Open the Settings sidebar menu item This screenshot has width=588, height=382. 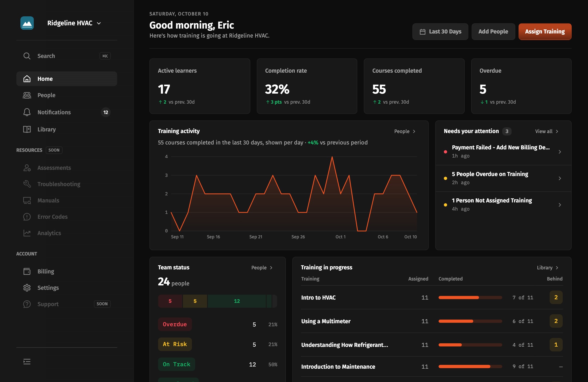(67, 288)
